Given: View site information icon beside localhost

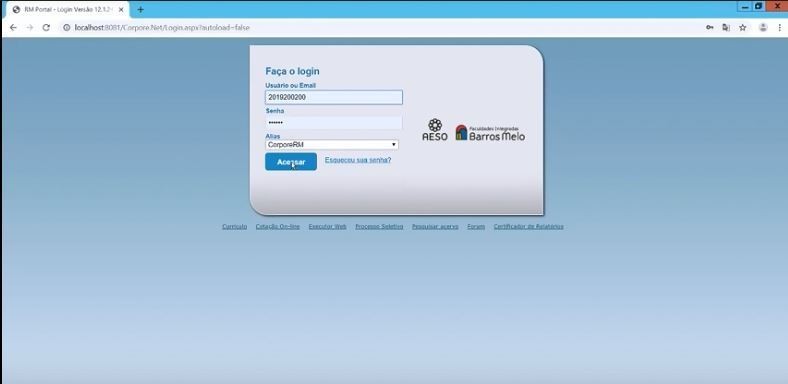Looking at the screenshot, I should [66, 28].
